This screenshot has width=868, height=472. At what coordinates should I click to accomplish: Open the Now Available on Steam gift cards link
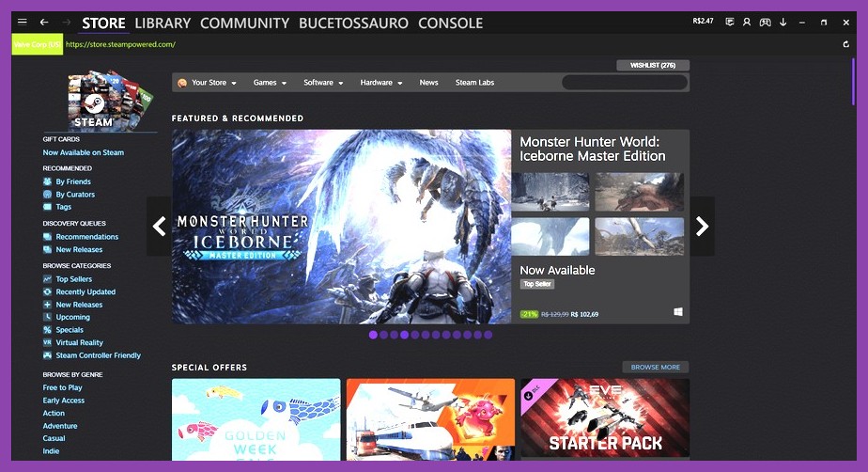click(x=83, y=152)
